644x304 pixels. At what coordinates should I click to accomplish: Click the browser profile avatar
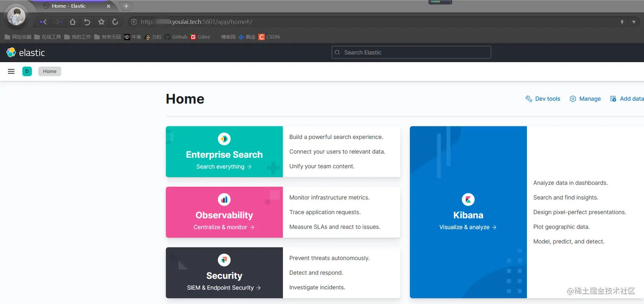17,16
